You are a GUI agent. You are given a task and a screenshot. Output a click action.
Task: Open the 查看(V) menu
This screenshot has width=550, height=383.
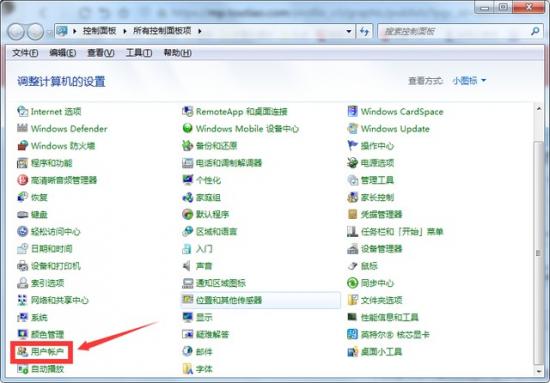[101, 53]
